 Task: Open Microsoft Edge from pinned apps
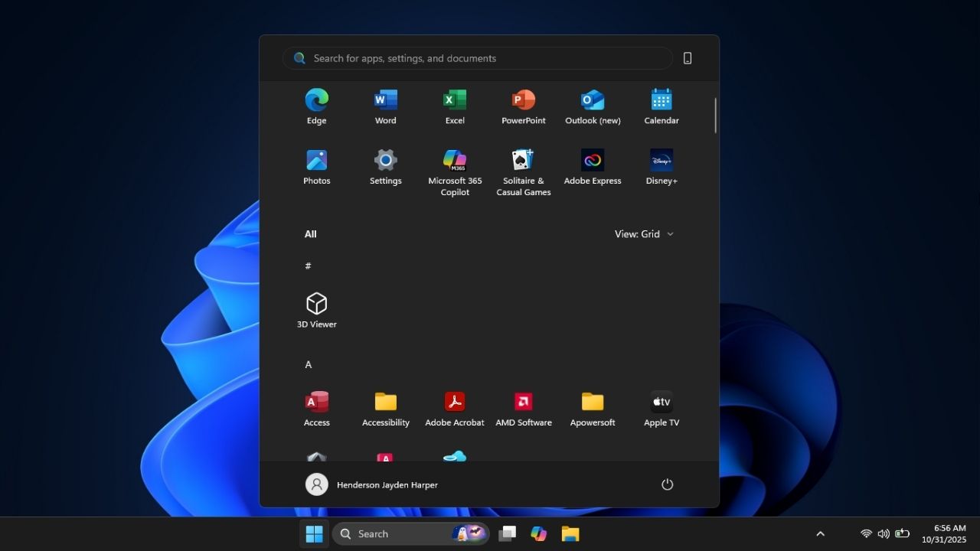(x=316, y=105)
